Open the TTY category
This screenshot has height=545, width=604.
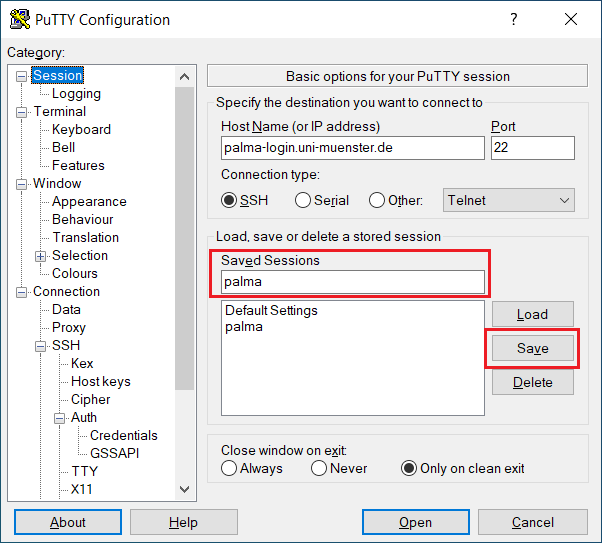pos(85,471)
